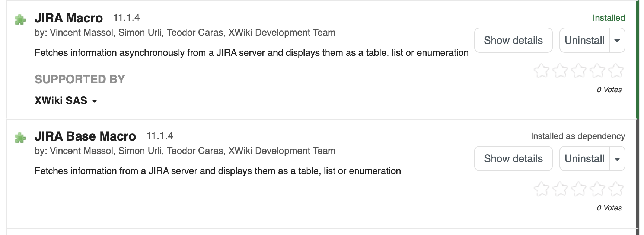
Task: Rate JIRA Macro one star
Action: 541,71
